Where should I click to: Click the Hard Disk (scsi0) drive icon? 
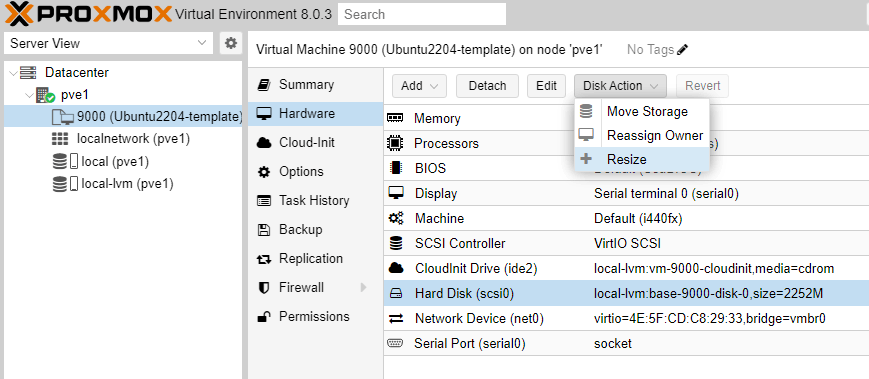[396, 294]
